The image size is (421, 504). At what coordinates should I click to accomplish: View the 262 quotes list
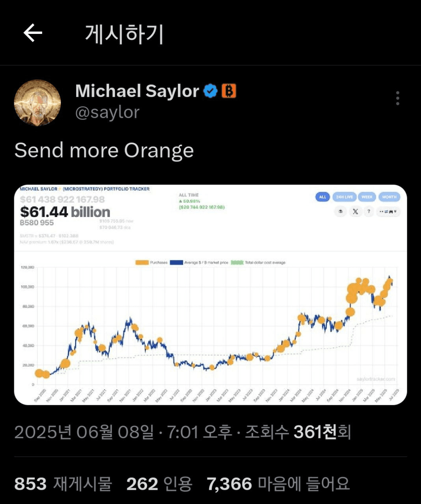pos(159,484)
